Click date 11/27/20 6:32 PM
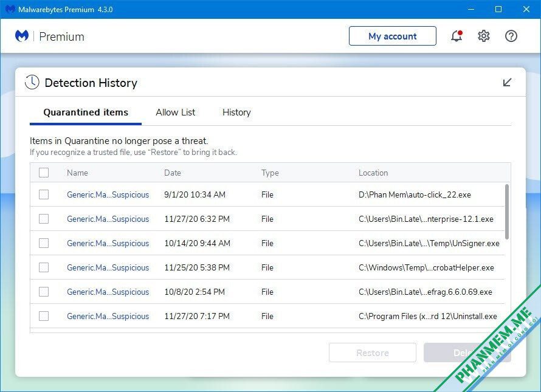 [x=197, y=219]
